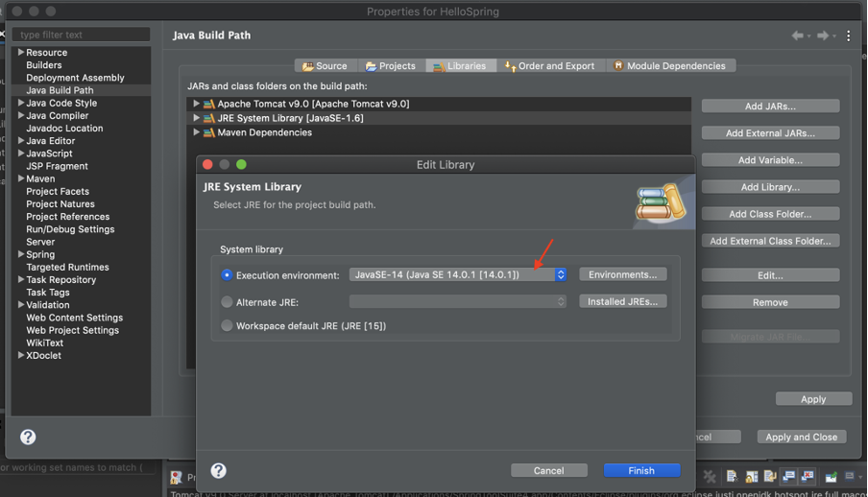The height and width of the screenshot is (497, 868).
Task: Toggle Show Console on standard error icon
Action: pyautogui.click(x=808, y=476)
